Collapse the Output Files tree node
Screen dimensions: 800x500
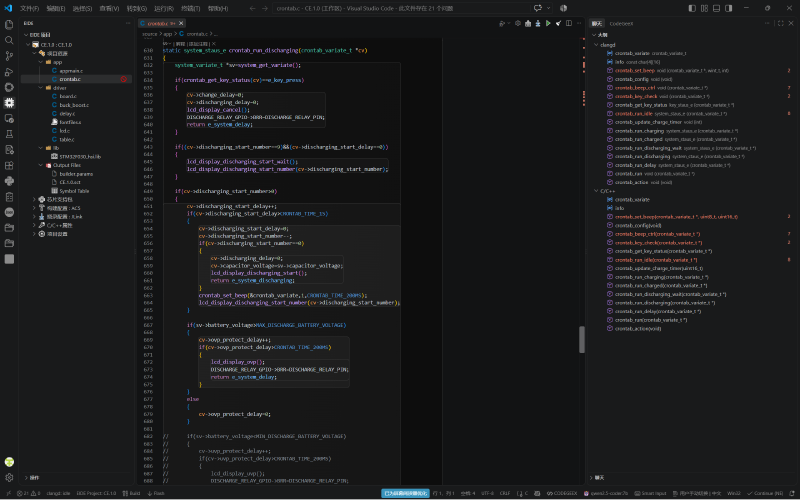click(x=41, y=165)
